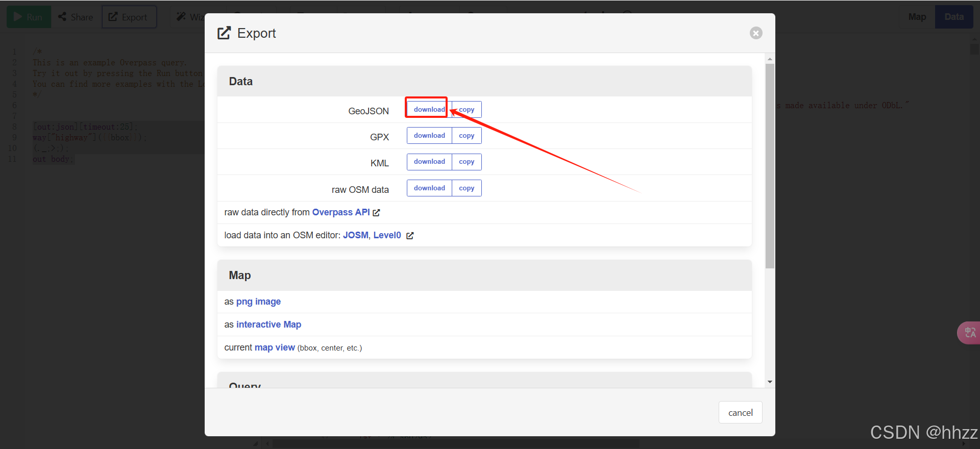Download the KML file
Image resolution: width=980 pixels, height=449 pixels.
429,162
